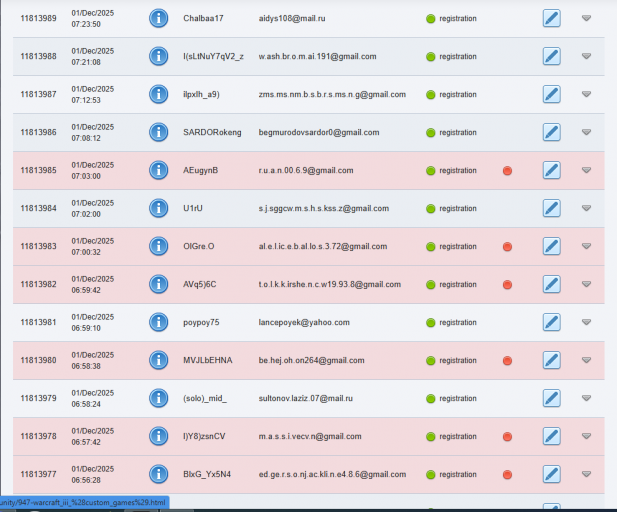Click info icon for user MVJLbEHNA
Viewport: 617px width, 512px height.
tap(159, 360)
